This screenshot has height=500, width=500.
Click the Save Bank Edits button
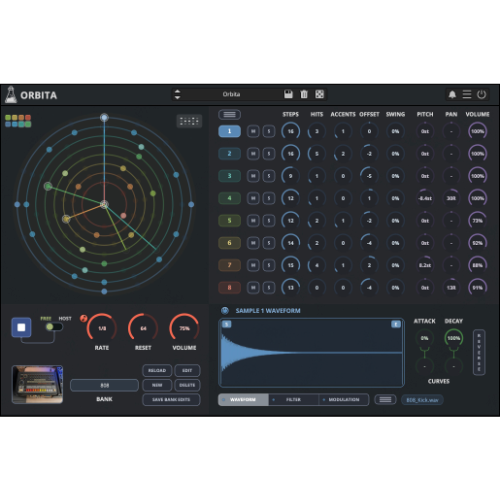[171, 400]
